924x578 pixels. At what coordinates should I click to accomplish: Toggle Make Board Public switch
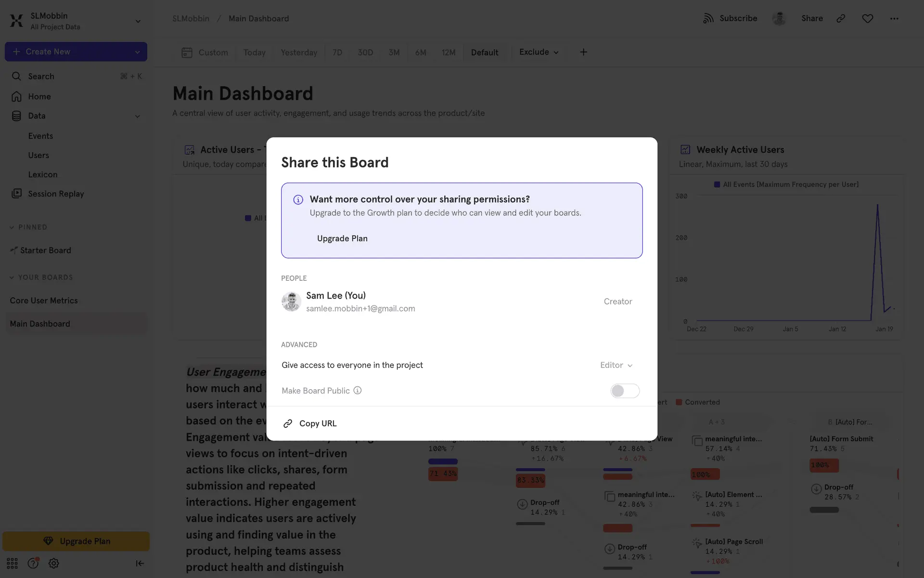pos(625,391)
